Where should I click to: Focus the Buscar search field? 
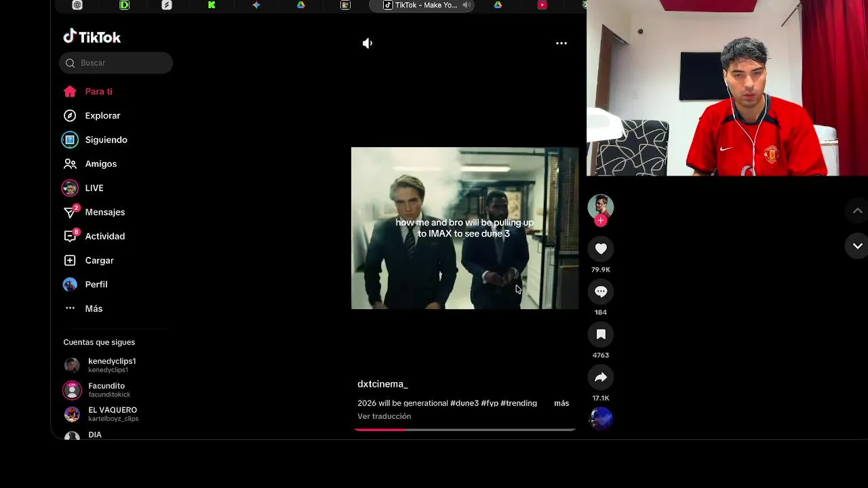pyautogui.click(x=116, y=63)
